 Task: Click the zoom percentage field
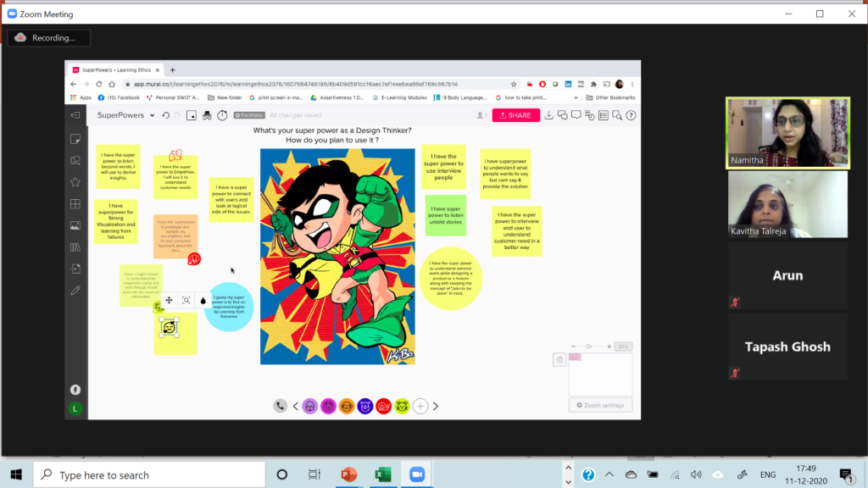623,347
